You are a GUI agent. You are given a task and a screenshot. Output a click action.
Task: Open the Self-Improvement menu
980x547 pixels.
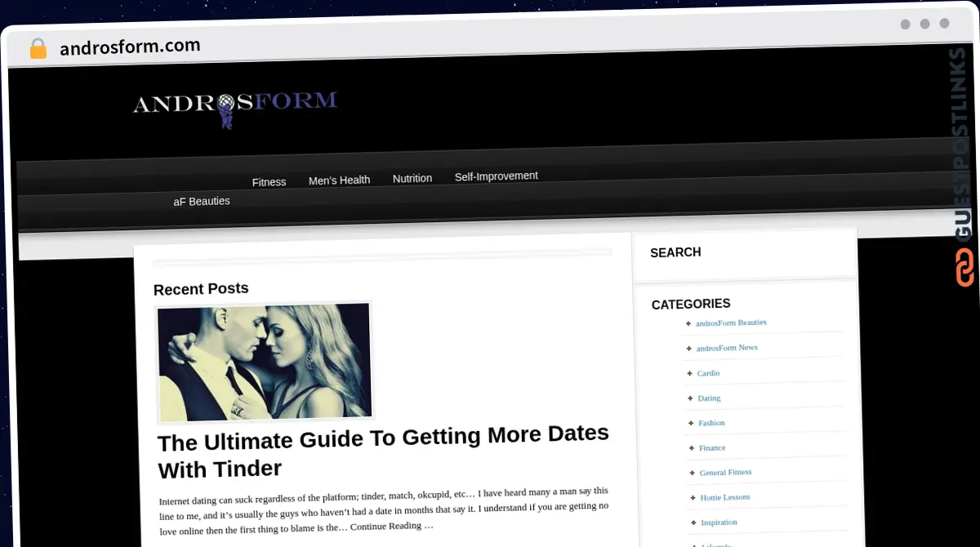point(497,176)
